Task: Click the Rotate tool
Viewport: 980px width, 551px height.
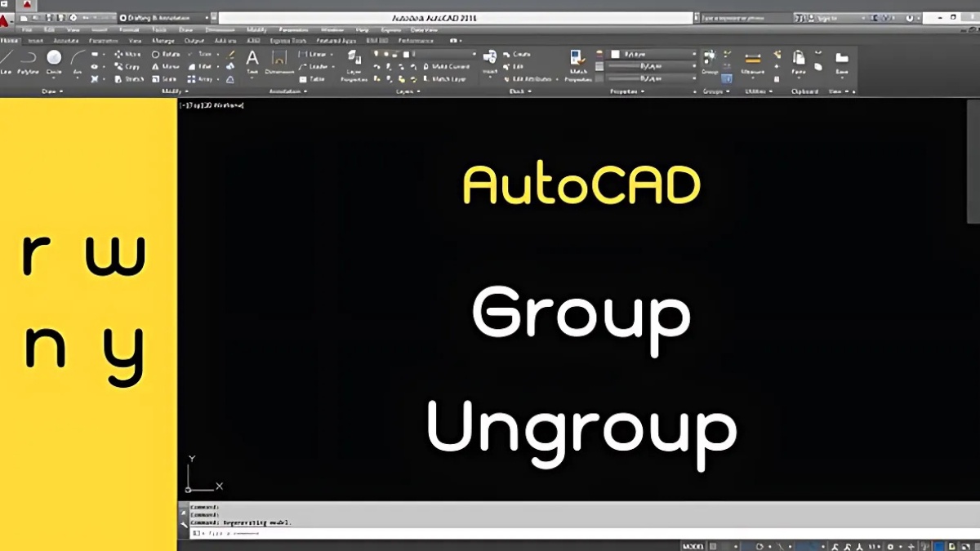Action: [166, 54]
